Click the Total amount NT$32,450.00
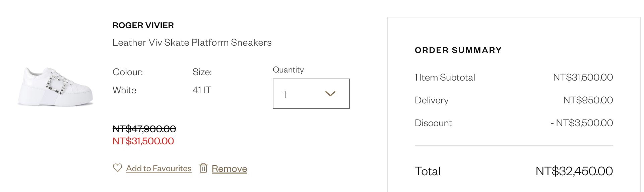Image resolution: width=644 pixels, height=192 pixels. coord(574,171)
